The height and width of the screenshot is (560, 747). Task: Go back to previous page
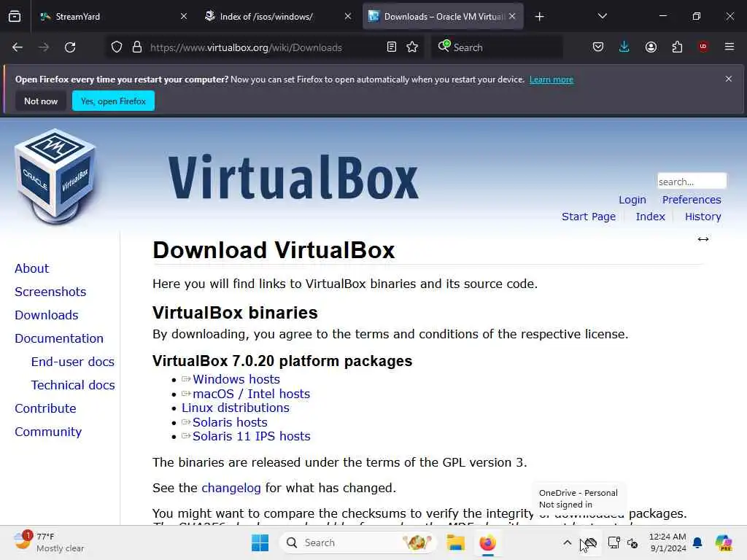[x=18, y=47]
